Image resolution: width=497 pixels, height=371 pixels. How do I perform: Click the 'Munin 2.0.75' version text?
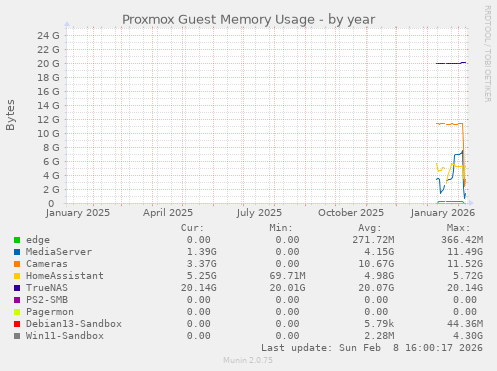(x=248, y=360)
